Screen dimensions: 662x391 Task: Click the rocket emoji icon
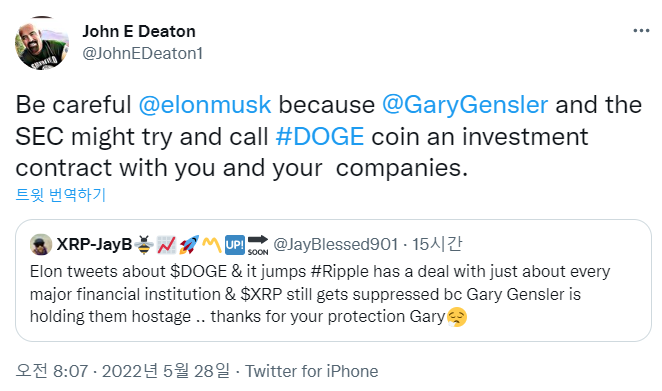point(189,245)
